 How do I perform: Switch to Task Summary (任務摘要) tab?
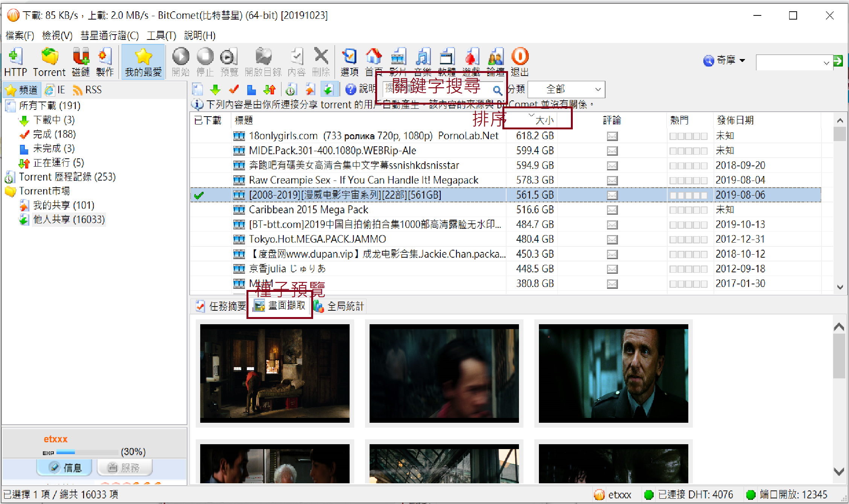click(x=221, y=306)
